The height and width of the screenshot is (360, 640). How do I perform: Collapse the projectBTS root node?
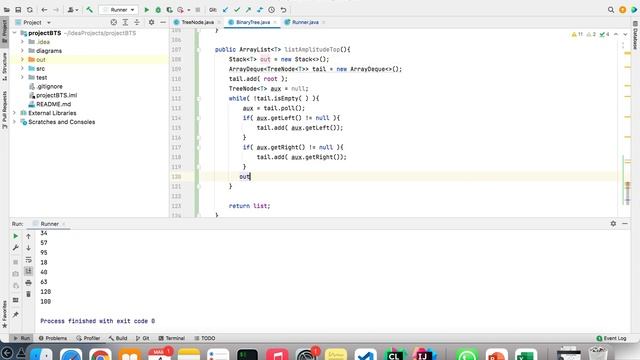point(15,33)
